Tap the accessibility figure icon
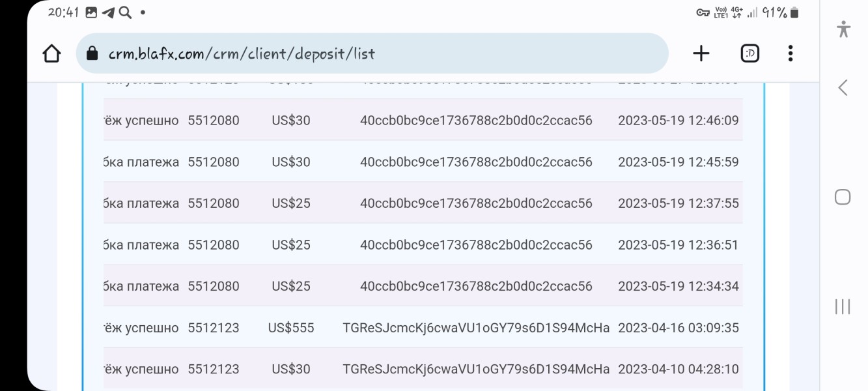Screen dimensions: 868x391 point(843,29)
